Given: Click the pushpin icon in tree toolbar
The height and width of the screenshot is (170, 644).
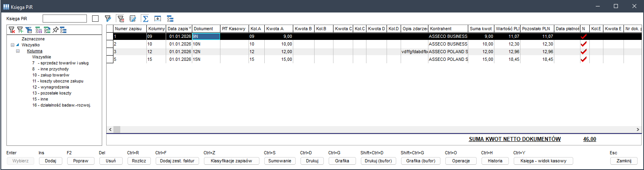Looking at the screenshot, I should coord(56,30).
